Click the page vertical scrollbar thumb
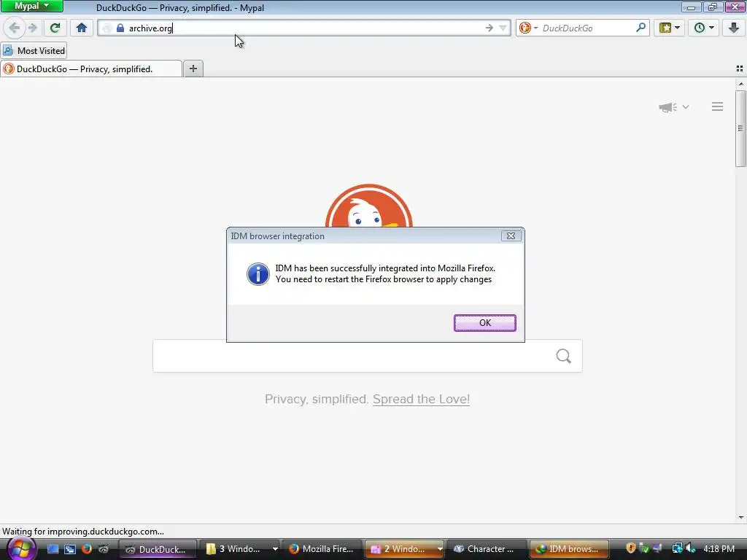This screenshot has height=560, width=747. coord(740,128)
